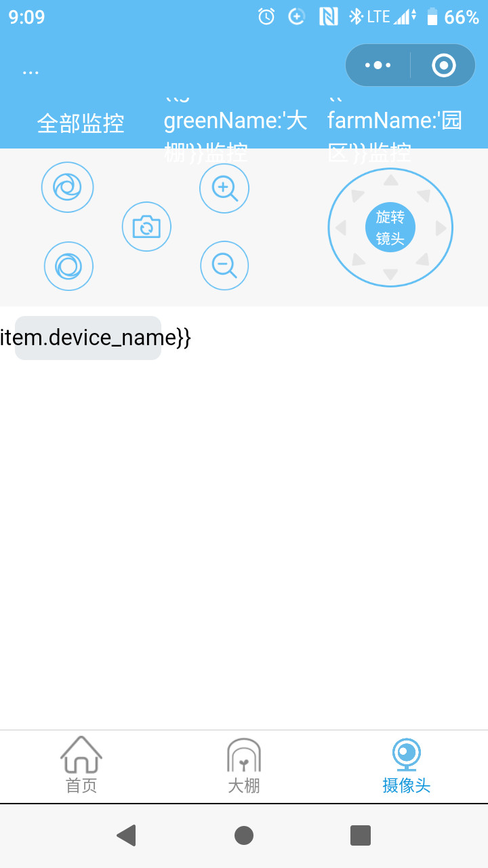Tap the lower aperture ring icon
The width and height of the screenshot is (488, 868).
[68, 266]
